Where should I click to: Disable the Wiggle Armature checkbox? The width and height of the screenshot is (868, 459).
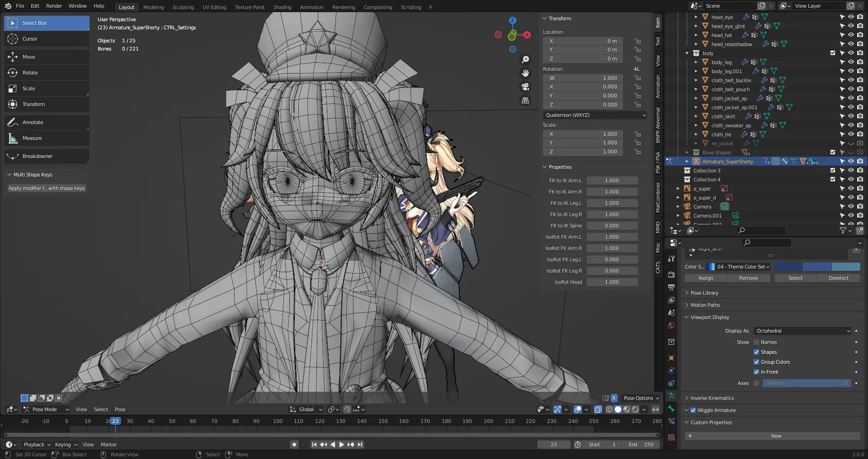click(693, 410)
